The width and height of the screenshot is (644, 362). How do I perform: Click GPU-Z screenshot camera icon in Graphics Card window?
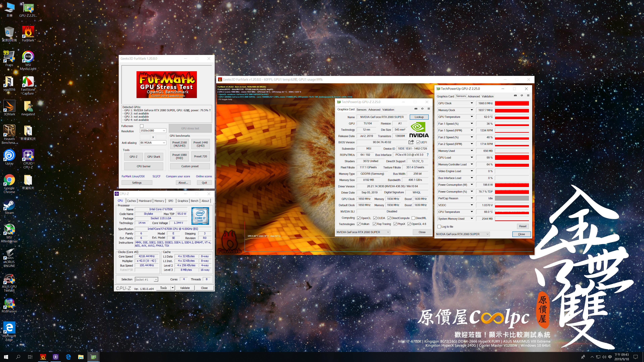pyautogui.click(x=416, y=109)
